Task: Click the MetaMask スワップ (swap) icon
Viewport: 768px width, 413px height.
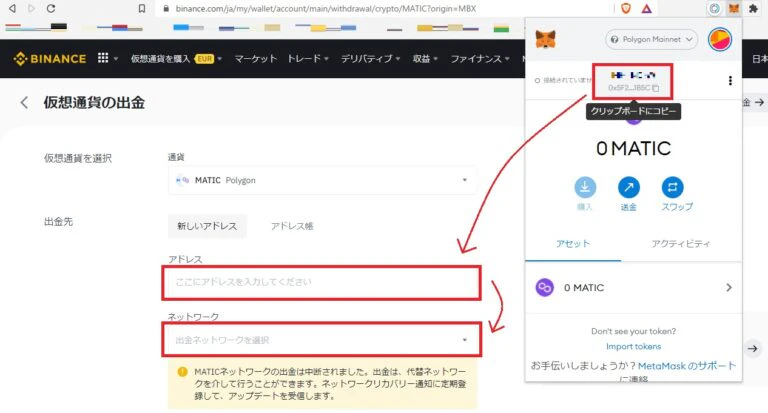Action: 672,187
